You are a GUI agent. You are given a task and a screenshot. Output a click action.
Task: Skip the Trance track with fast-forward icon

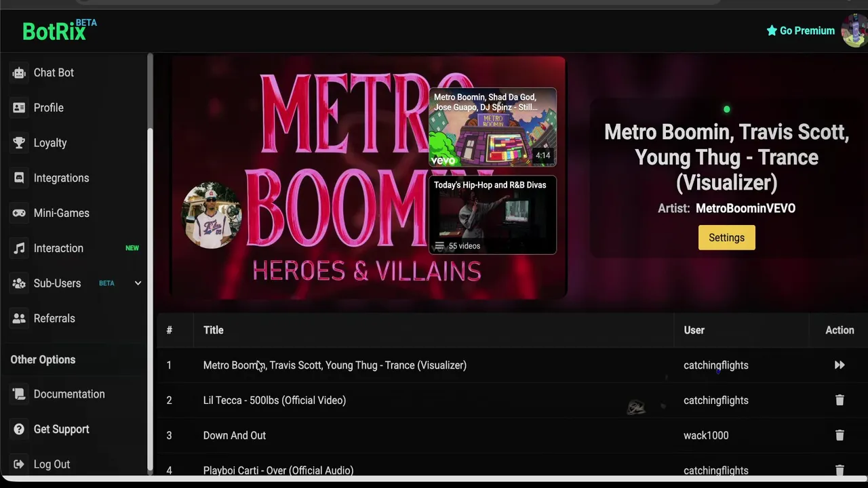840,365
